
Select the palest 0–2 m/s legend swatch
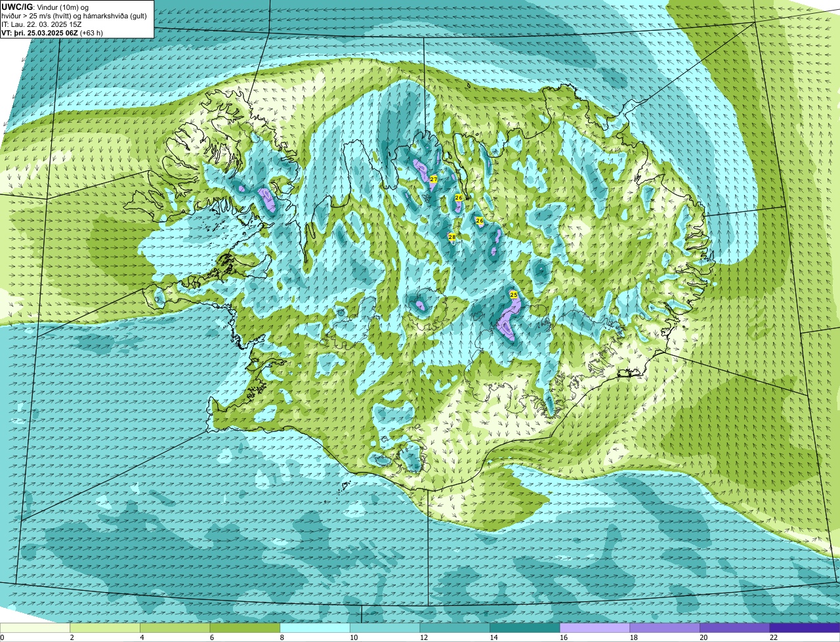35,628
